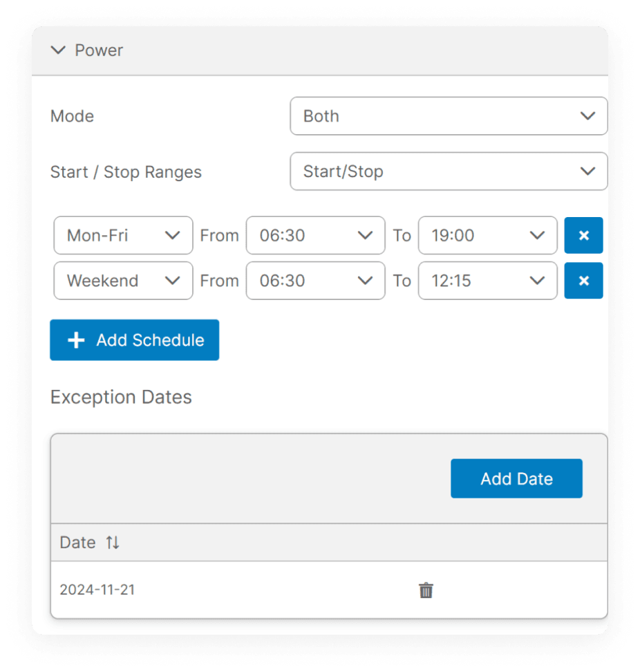Click the Add Schedule button

(x=135, y=340)
